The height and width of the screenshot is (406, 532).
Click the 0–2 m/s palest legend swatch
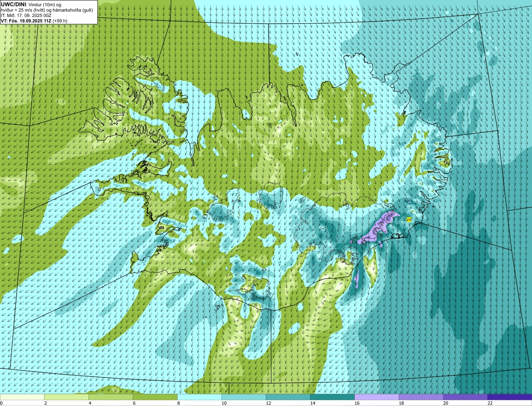tap(22, 397)
